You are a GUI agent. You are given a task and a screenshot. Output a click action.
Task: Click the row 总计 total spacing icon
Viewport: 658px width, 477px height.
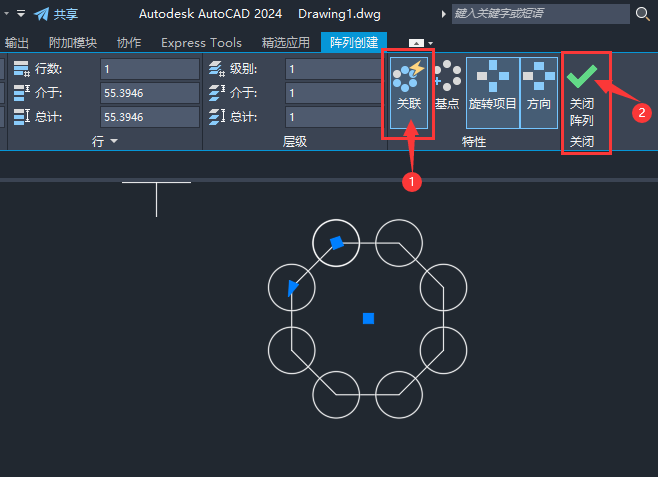click(21, 117)
